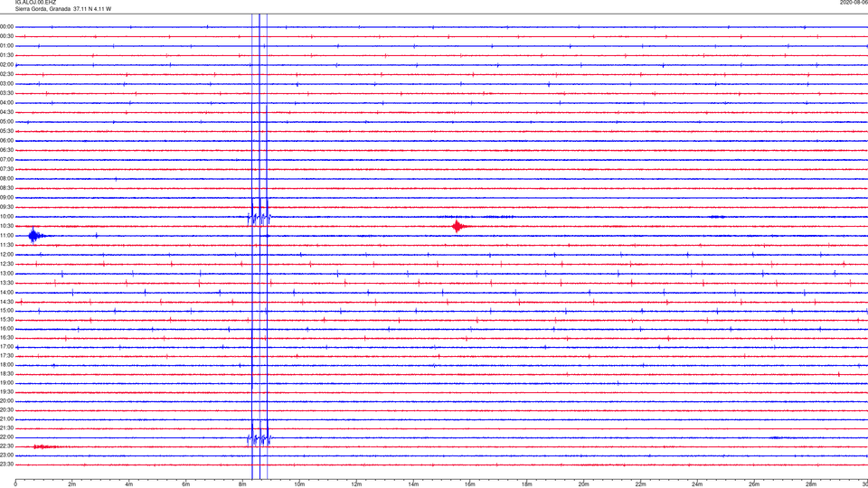Pick the 01:00 time label
868x488 pixels.
click(x=6, y=45)
